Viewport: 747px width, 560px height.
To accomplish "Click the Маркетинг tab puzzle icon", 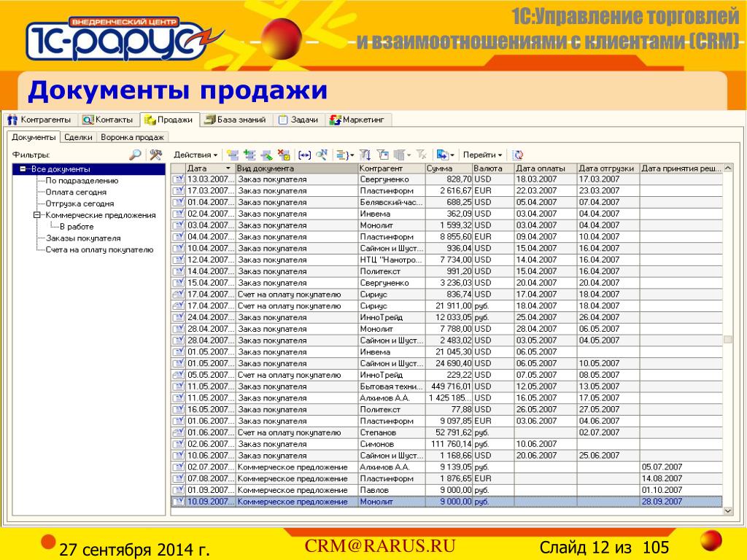I will tap(336, 120).
